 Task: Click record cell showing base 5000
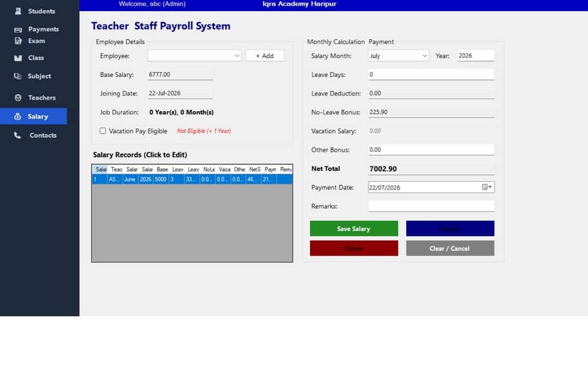click(161, 179)
